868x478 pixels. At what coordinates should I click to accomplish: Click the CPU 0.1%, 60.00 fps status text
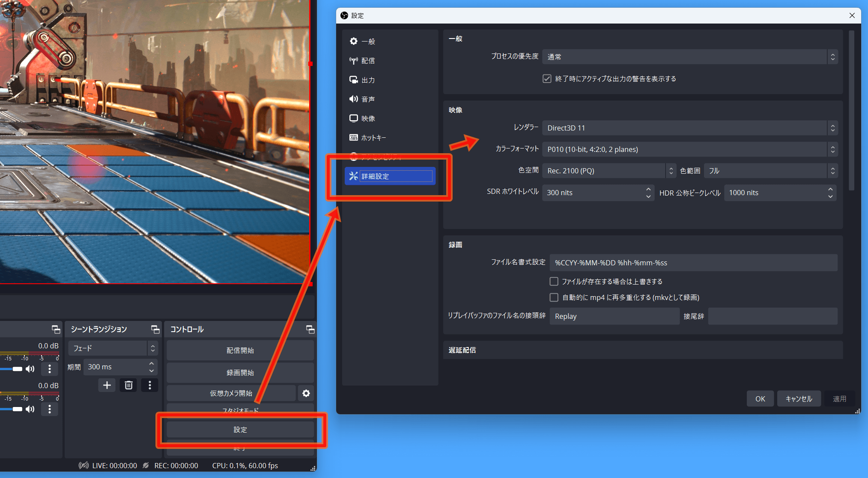tap(245, 466)
